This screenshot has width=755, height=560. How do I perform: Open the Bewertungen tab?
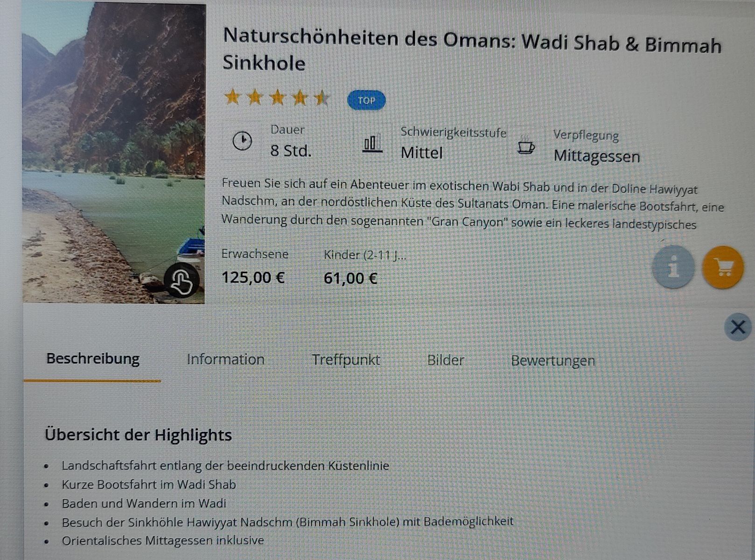553,361
